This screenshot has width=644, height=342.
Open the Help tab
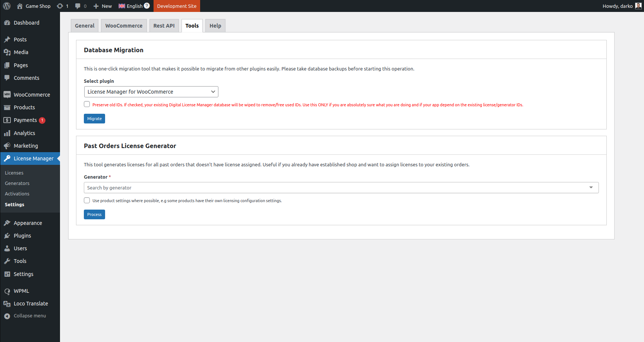click(x=215, y=26)
